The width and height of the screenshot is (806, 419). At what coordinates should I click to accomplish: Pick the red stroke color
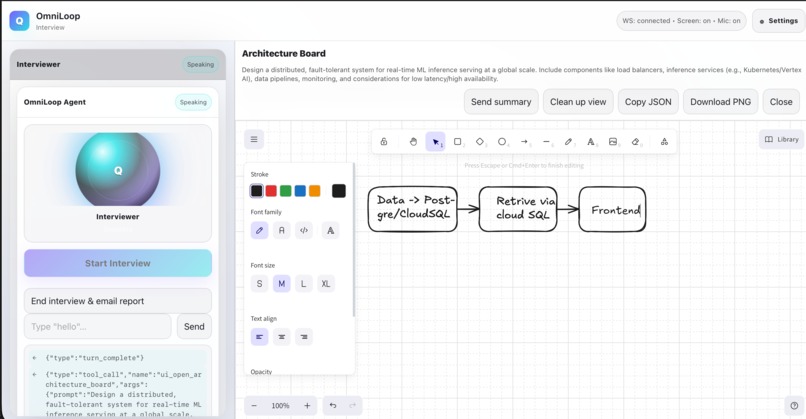click(271, 191)
